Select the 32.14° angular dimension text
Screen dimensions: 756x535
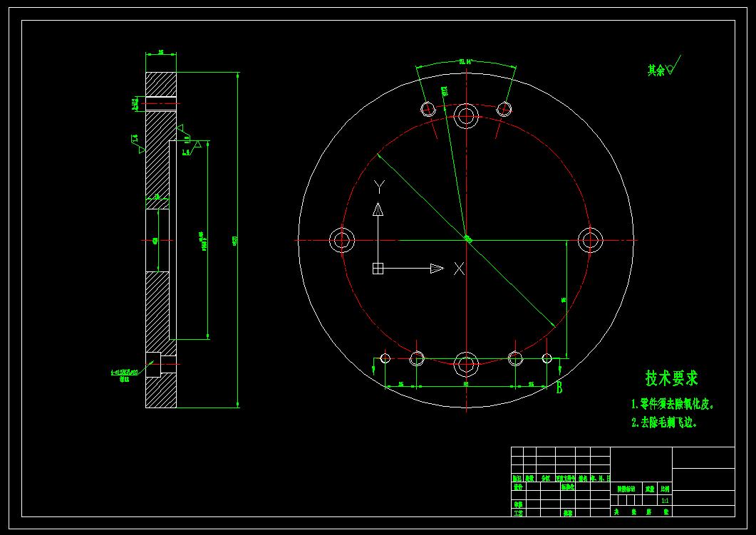click(465, 62)
